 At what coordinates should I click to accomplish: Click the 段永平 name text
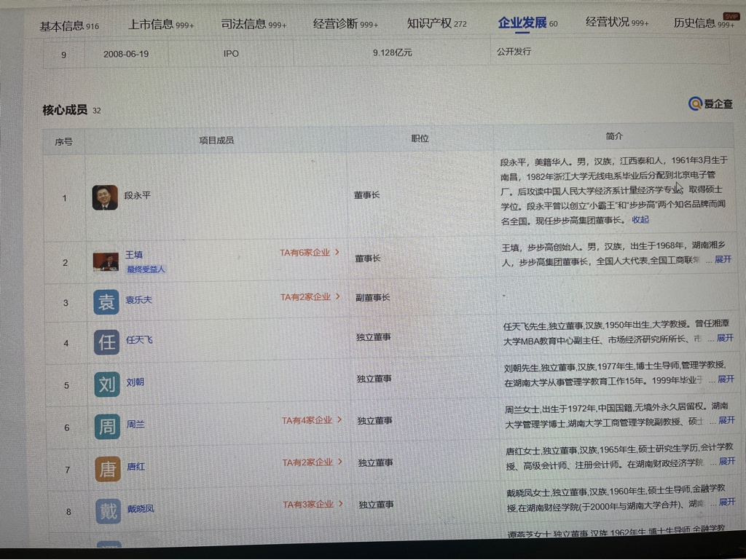click(x=138, y=195)
